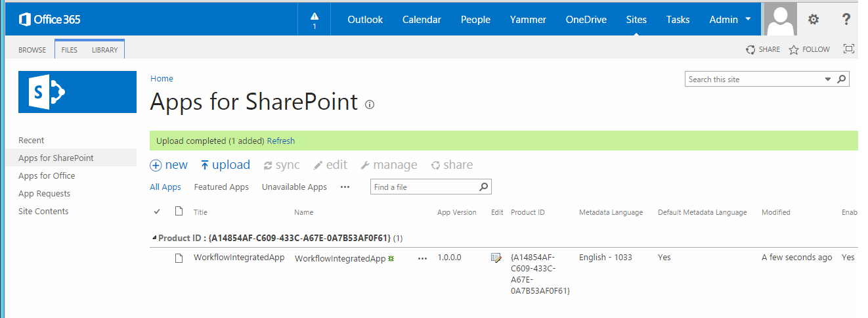868x318 pixels.
Task: Expand the Admin dropdown menu
Action: click(x=748, y=20)
